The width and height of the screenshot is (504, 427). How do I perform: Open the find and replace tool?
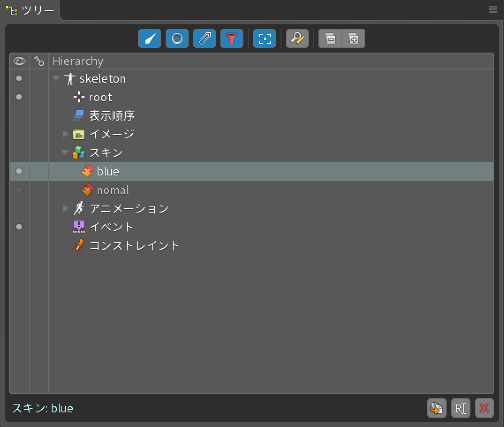297,38
